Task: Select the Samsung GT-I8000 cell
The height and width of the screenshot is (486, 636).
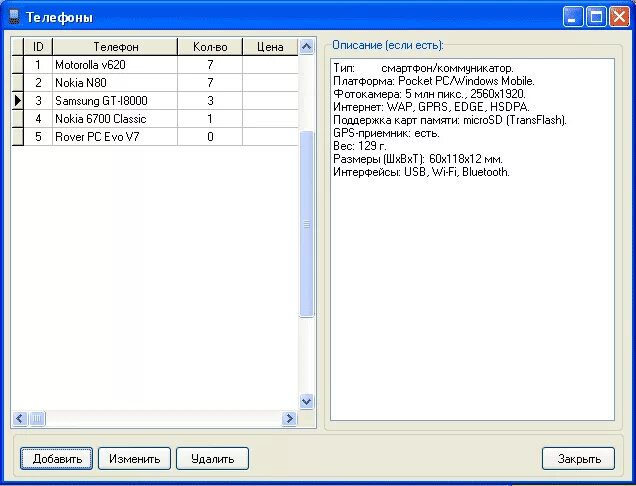Action: tap(115, 101)
